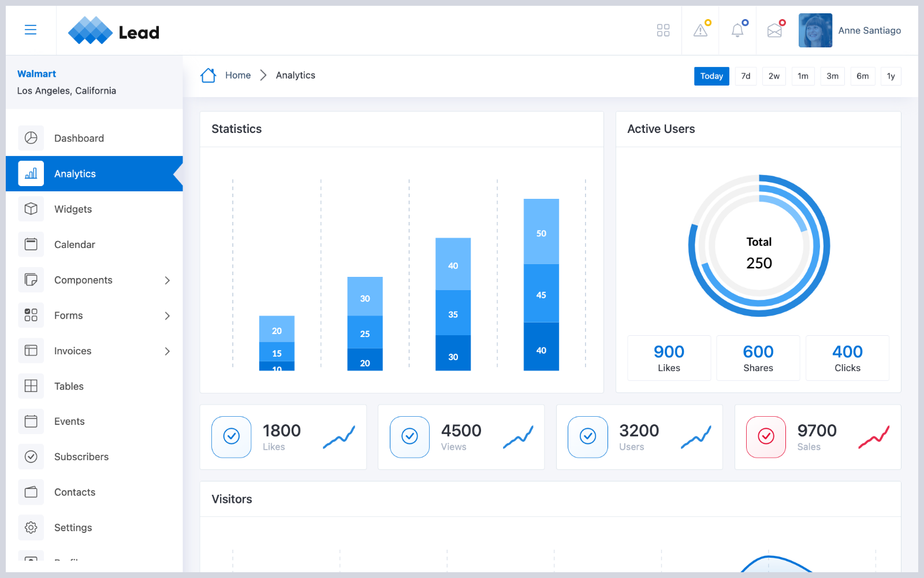Select the Settings gear icon
Screen dimensions: 924x578
pos(31,527)
